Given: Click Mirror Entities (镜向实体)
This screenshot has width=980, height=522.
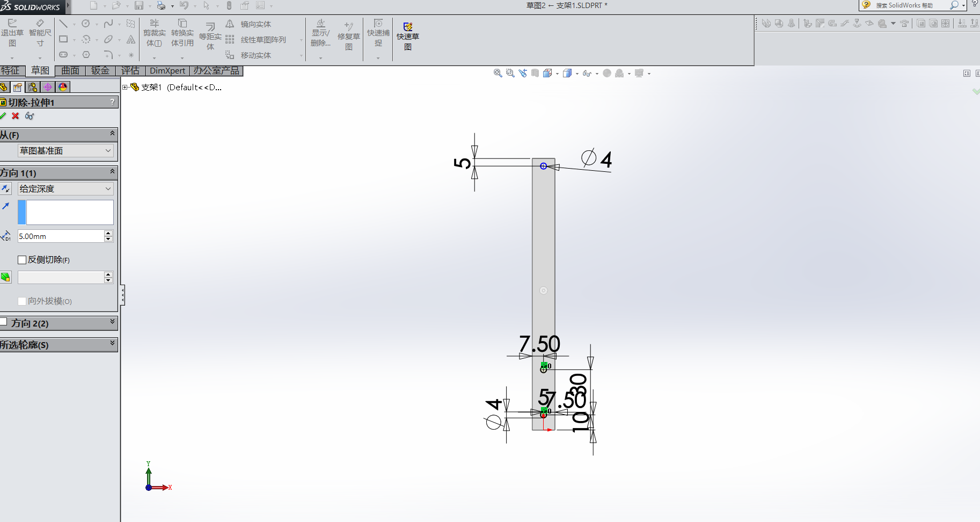Looking at the screenshot, I should tap(248, 24).
